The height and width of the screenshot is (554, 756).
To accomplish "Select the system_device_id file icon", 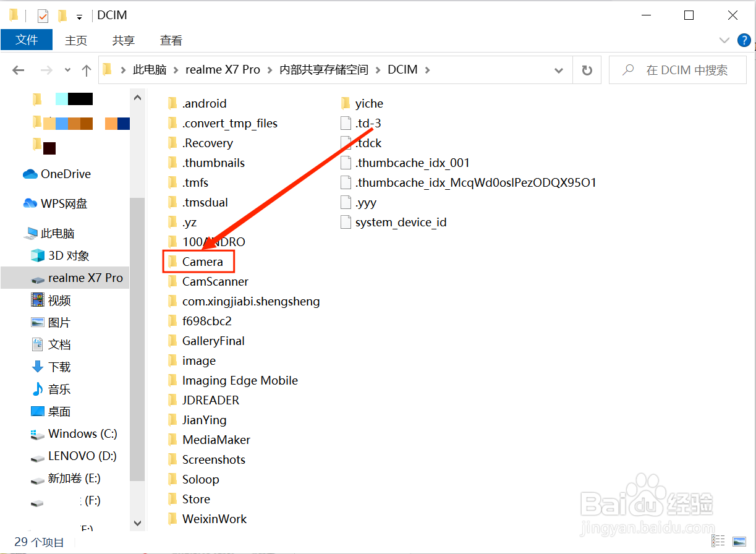I will click(x=346, y=222).
